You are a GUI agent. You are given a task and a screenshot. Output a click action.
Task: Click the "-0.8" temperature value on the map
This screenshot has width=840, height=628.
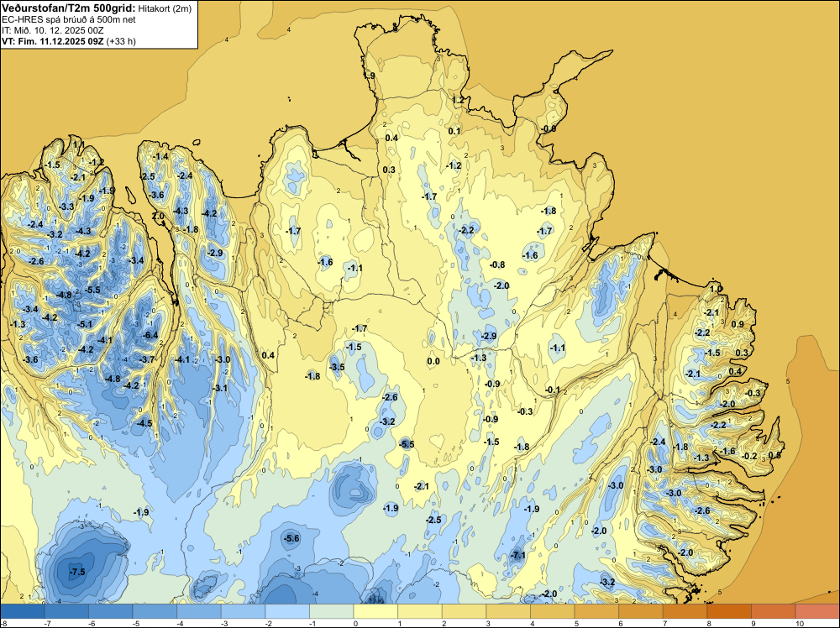(x=497, y=264)
